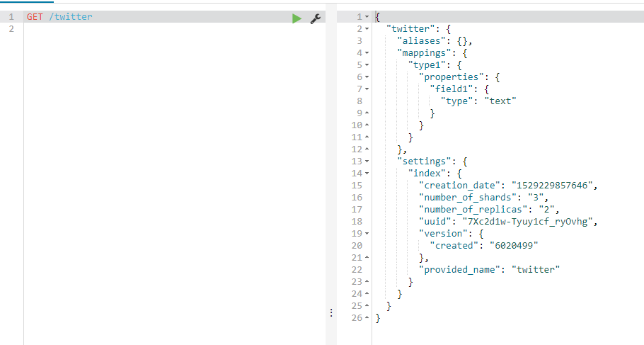Click line number 15 in response gutter
644x345 pixels.
(x=357, y=186)
